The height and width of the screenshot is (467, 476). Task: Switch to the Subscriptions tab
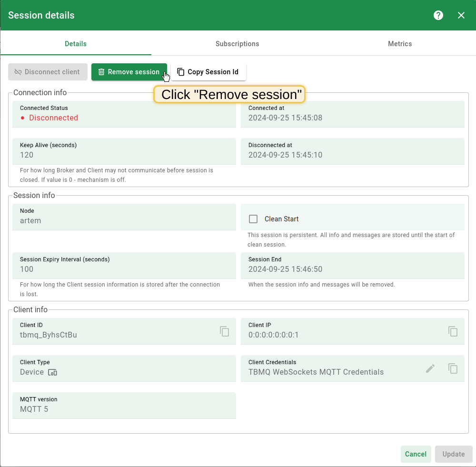pyautogui.click(x=237, y=44)
